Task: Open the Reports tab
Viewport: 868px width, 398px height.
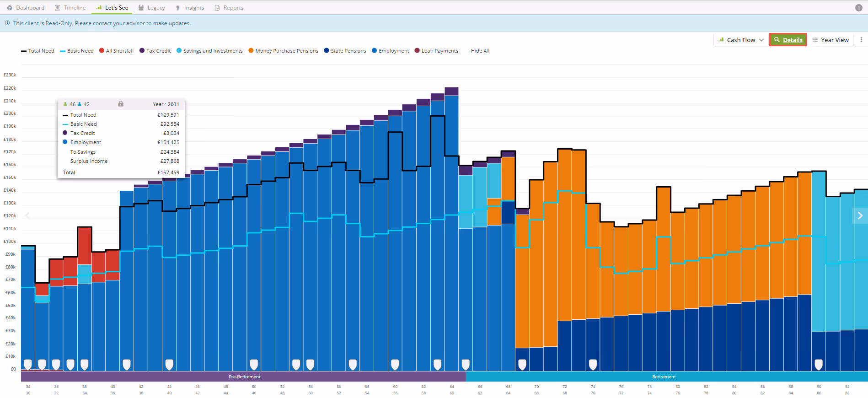Action: pyautogui.click(x=229, y=8)
